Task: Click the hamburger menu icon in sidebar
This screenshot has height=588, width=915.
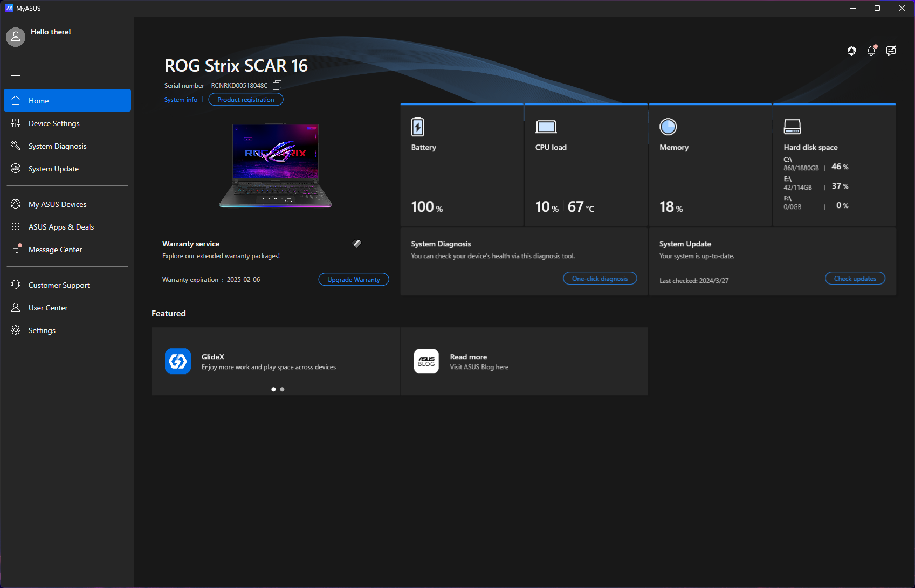Action: point(16,78)
